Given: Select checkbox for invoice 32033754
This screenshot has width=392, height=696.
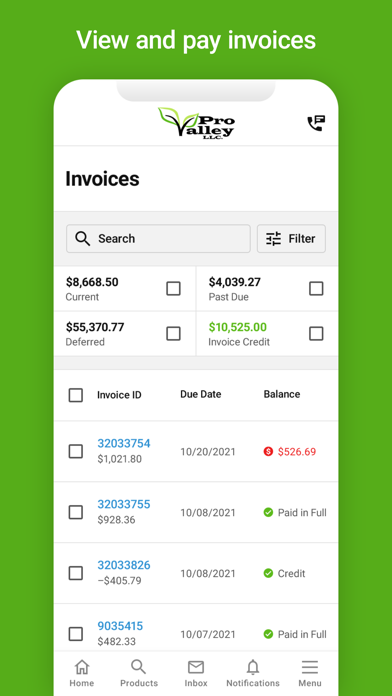Looking at the screenshot, I should point(75,451).
